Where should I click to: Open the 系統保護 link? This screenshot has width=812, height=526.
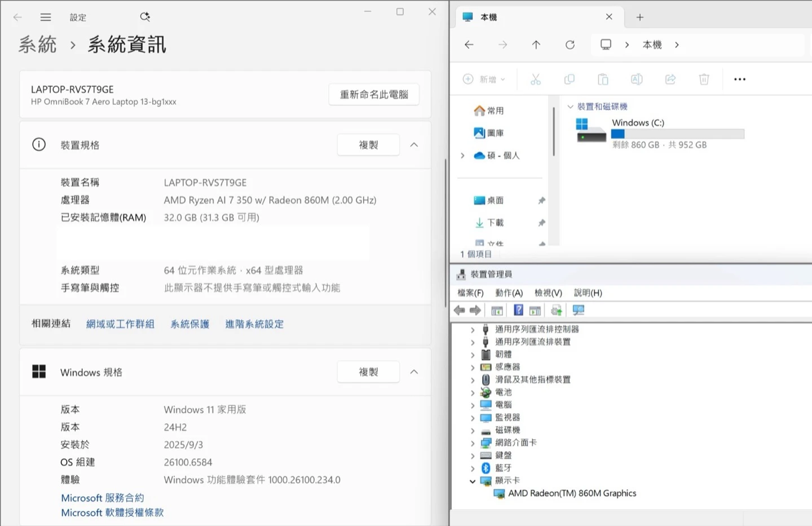tap(190, 324)
